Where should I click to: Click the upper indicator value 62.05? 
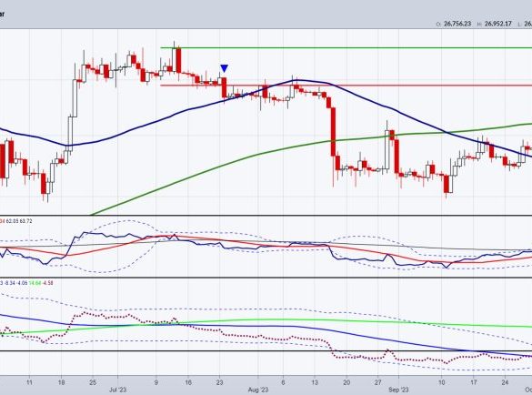tap(13, 221)
